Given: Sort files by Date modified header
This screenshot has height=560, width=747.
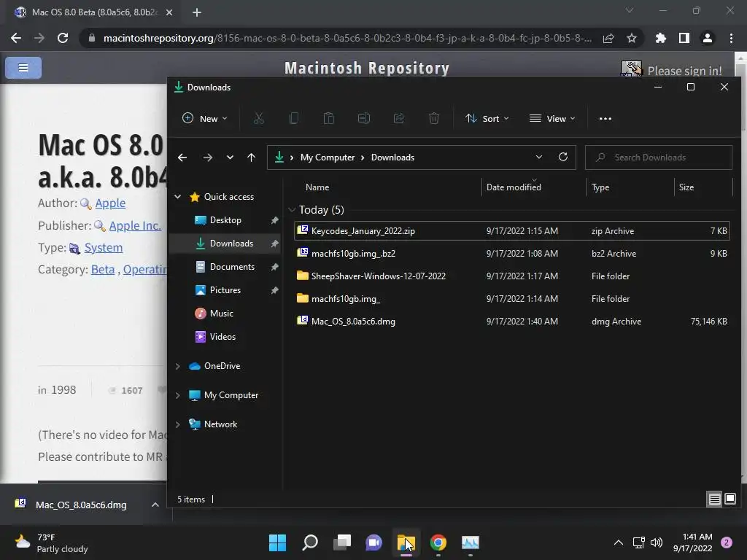Looking at the screenshot, I should pos(514,187).
